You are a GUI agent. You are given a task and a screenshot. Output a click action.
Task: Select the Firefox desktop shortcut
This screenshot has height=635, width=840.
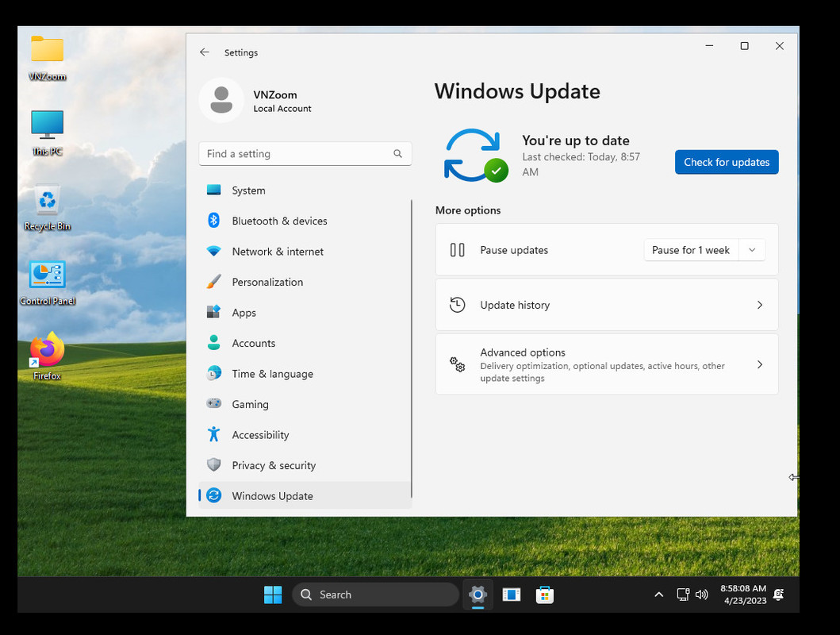(47, 356)
